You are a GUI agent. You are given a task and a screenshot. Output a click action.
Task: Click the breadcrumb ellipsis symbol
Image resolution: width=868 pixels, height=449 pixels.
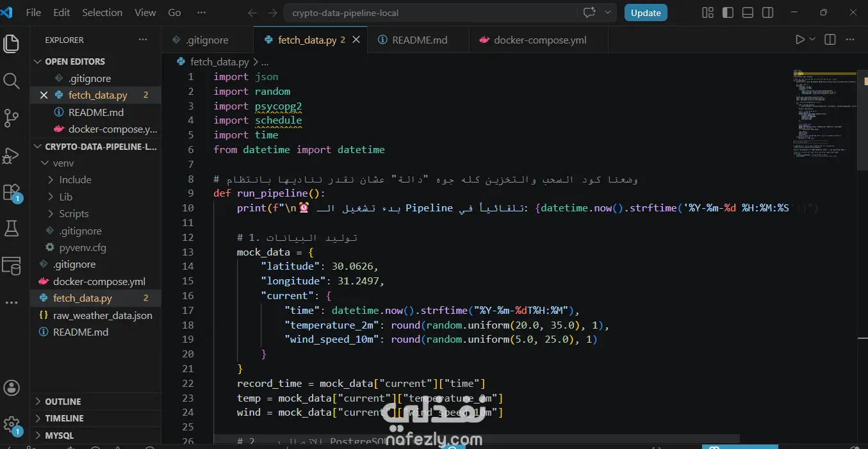[265, 62]
